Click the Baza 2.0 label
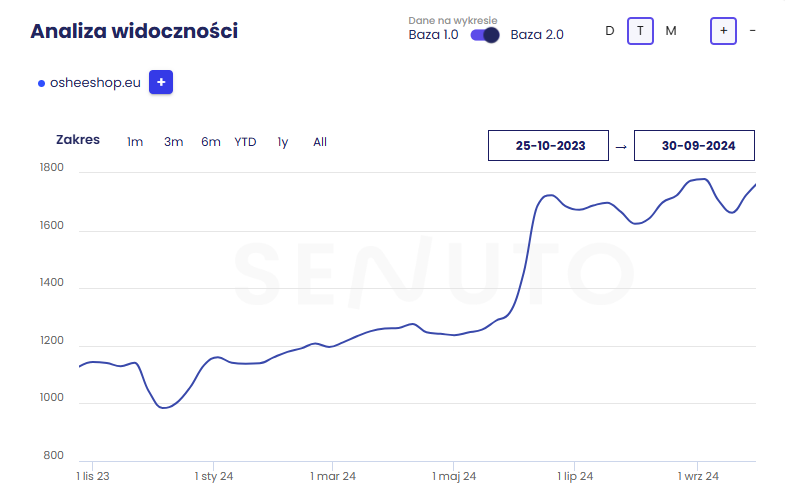Screen dimensions: 785x495 click(x=537, y=35)
